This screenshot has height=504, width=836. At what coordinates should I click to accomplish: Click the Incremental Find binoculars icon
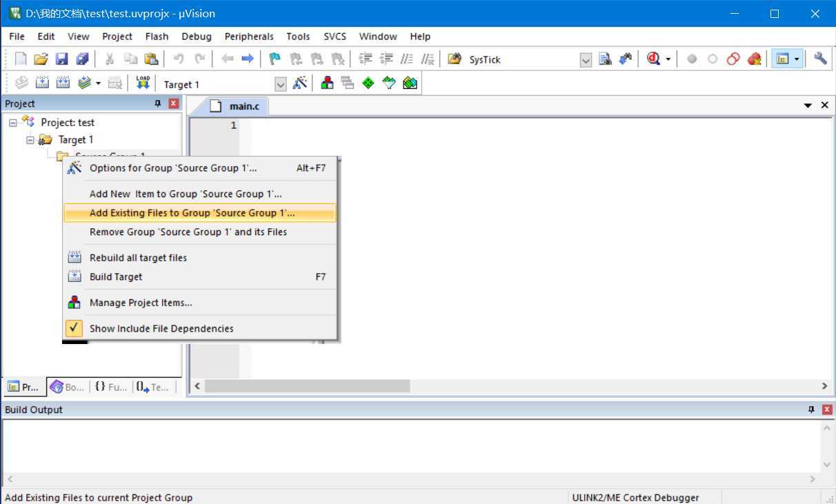point(626,59)
